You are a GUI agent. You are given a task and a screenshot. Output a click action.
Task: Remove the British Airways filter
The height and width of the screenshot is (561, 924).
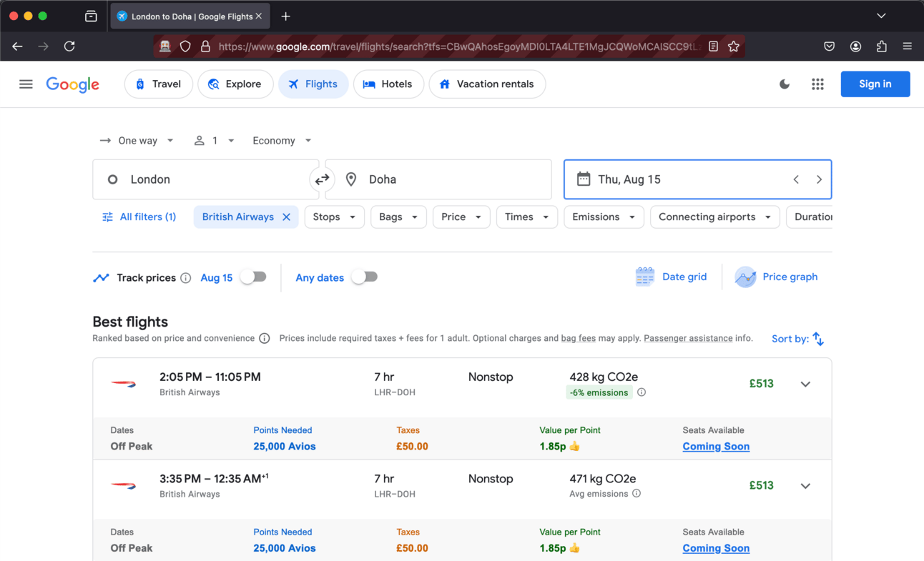coord(286,217)
